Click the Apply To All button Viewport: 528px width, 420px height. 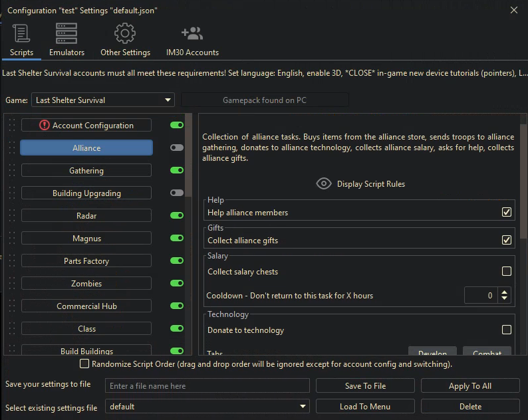click(x=470, y=386)
